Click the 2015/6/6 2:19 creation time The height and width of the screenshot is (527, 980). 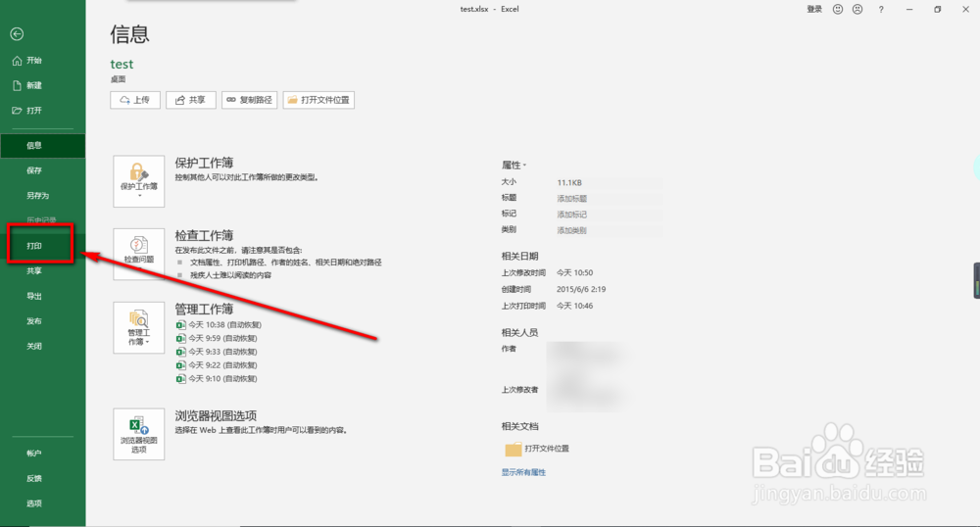point(581,290)
